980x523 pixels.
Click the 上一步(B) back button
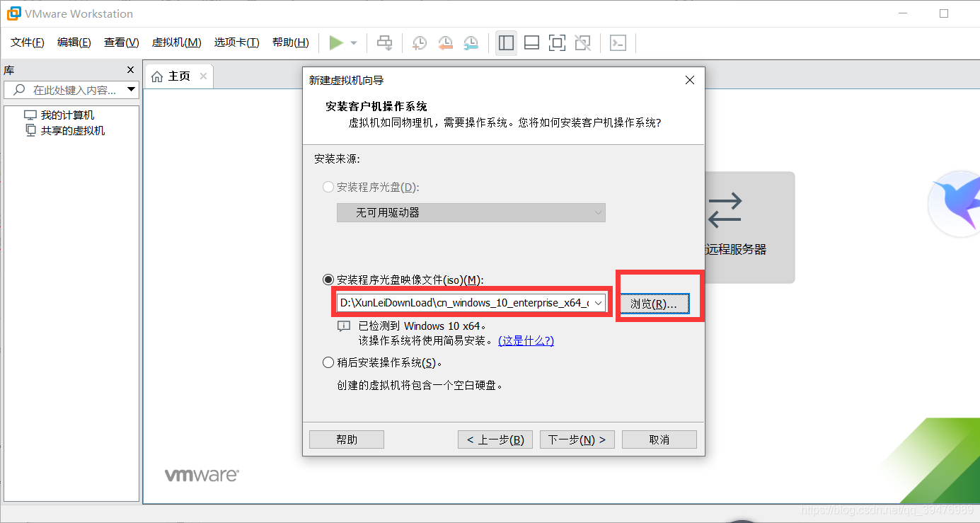pyautogui.click(x=495, y=439)
